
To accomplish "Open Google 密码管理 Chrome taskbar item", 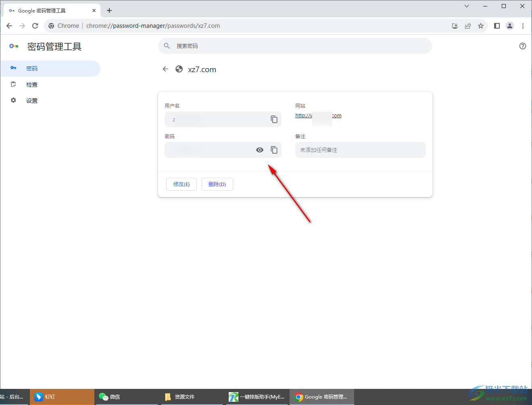I will (322, 397).
